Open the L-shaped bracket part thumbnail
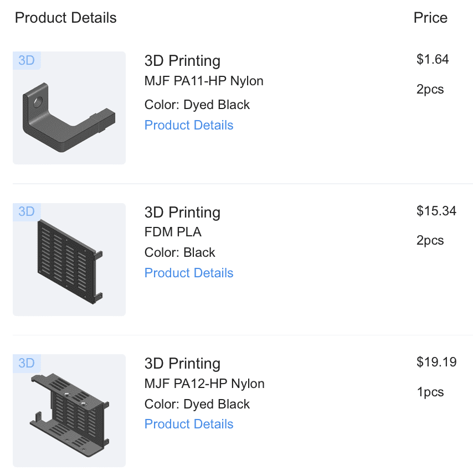473x476 pixels. (69, 116)
